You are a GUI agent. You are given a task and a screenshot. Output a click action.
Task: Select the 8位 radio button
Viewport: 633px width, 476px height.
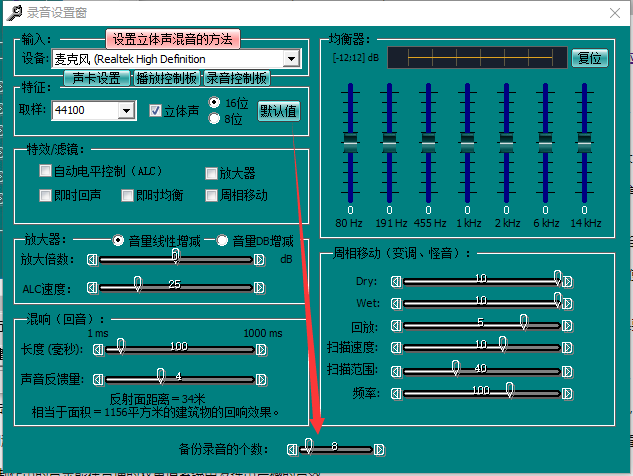tap(214, 119)
